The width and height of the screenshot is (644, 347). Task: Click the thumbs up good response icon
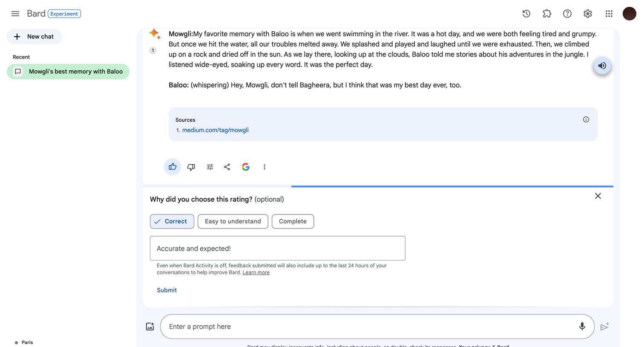click(172, 167)
